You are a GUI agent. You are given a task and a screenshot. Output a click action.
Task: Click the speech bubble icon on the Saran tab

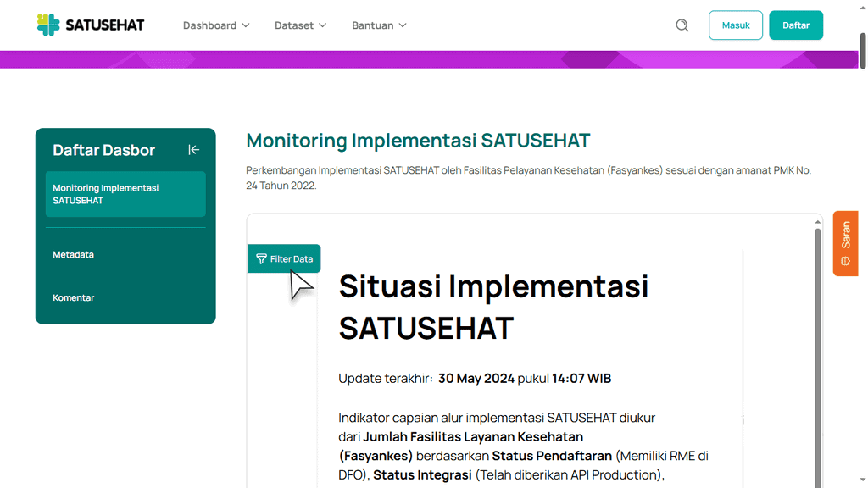[845, 260]
